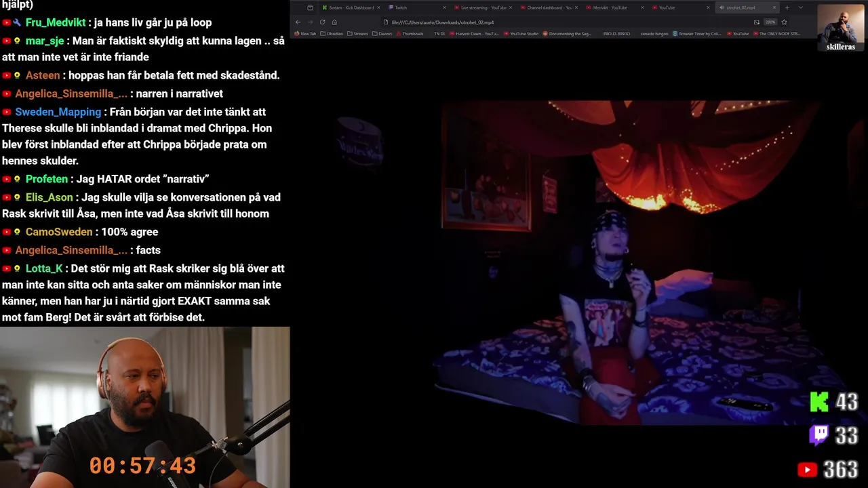Expand the list all tabs dropdown

(800, 7)
